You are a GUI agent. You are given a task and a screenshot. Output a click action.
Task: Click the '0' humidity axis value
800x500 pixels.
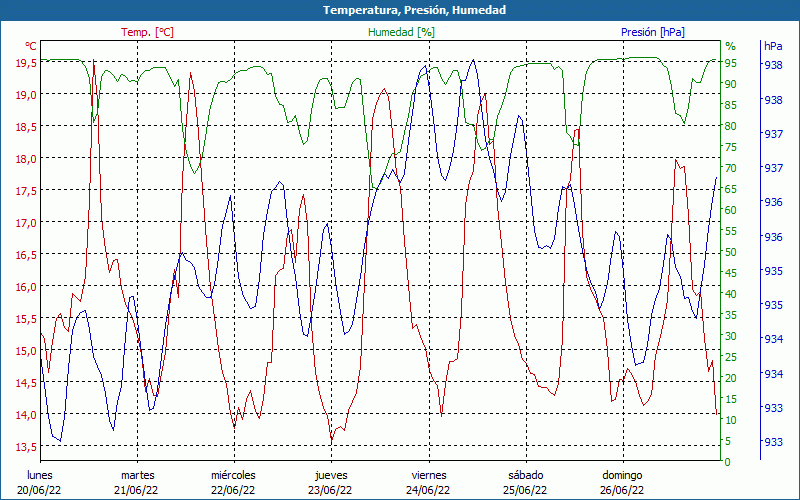(728, 462)
